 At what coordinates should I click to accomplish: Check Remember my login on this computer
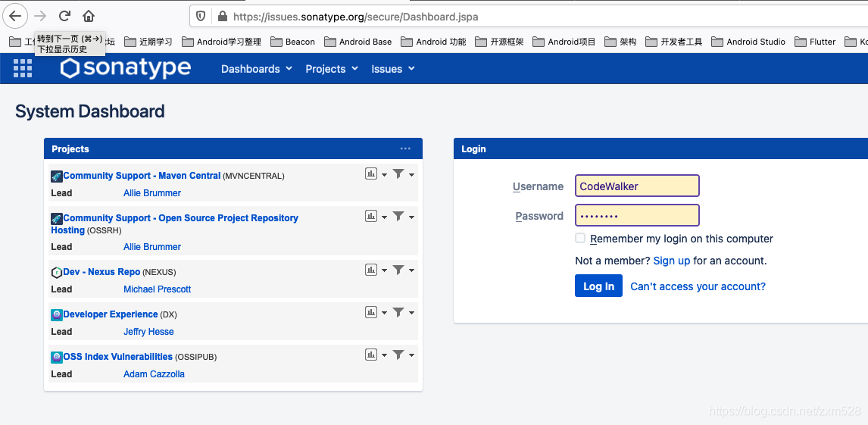point(580,238)
